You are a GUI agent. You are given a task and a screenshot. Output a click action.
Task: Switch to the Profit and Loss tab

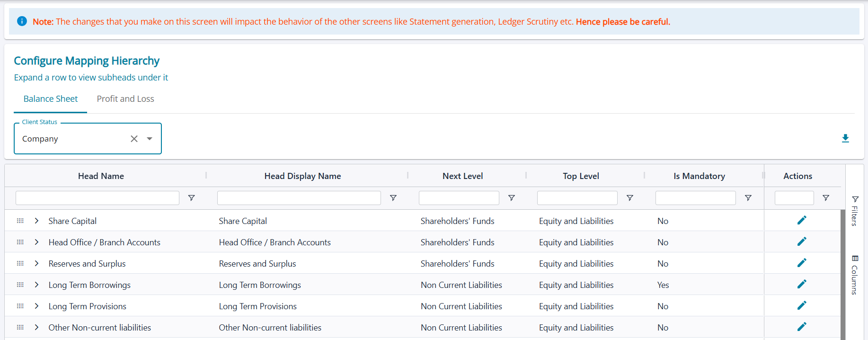(x=125, y=99)
